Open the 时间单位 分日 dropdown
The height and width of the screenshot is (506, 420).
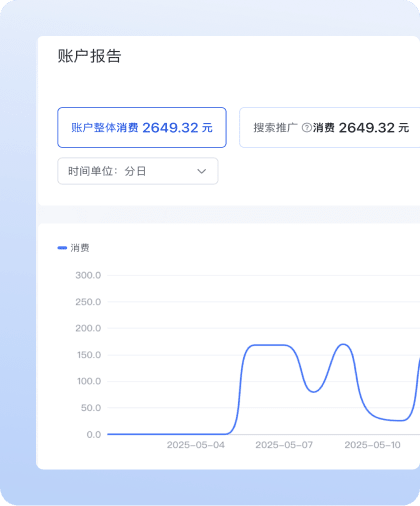tap(138, 171)
